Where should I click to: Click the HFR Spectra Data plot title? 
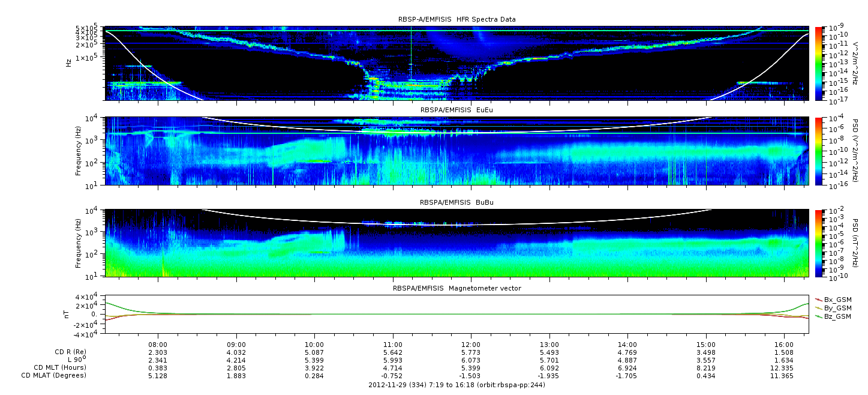point(456,20)
